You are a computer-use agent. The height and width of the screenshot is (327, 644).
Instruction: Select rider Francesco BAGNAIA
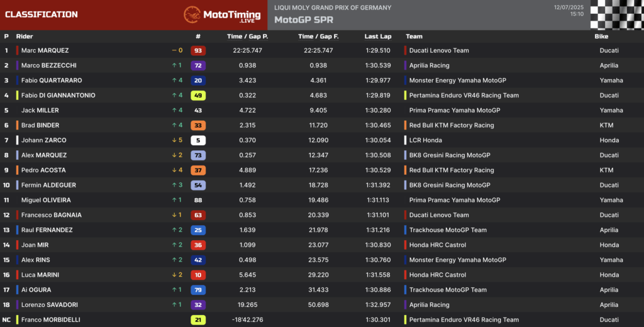click(52, 215)
